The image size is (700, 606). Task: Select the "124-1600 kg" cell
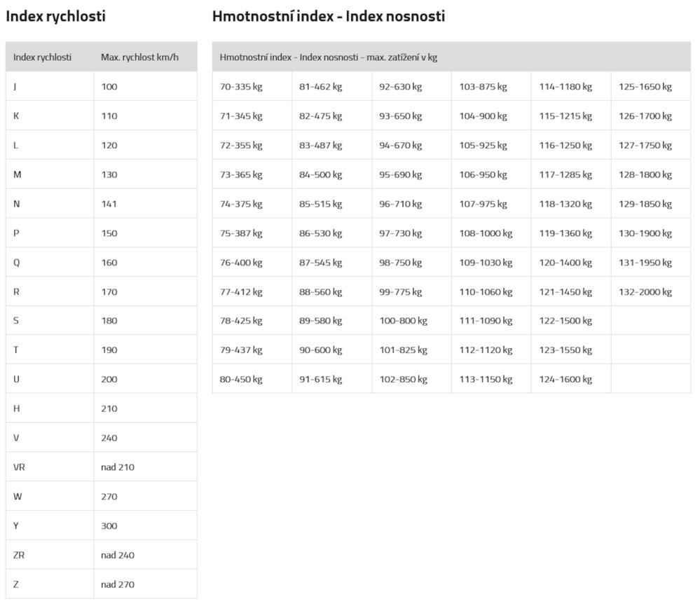[x=565, y=379]
